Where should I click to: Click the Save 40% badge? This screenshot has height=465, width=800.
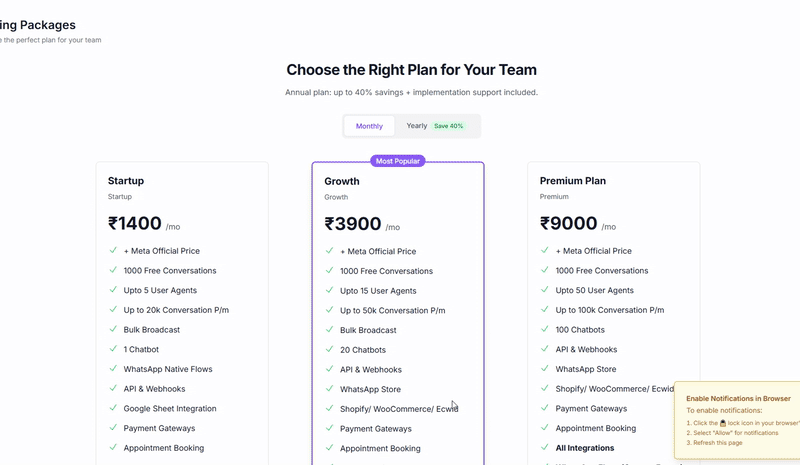click(448, 126)
